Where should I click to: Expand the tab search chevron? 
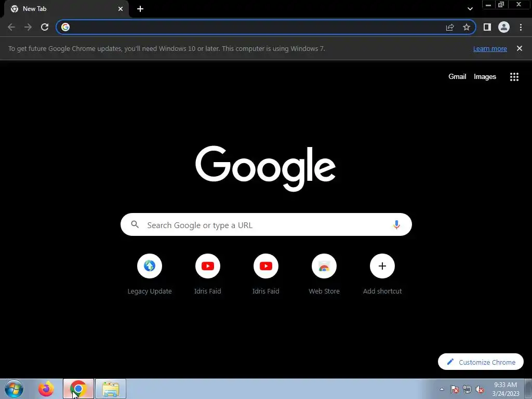[x=470, y=9]
